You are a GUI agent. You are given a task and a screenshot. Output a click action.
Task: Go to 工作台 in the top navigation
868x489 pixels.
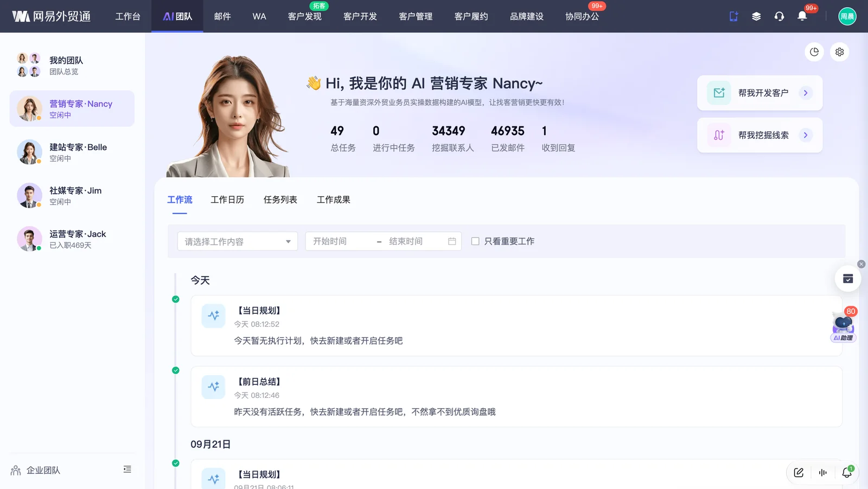click(x=128, y=16)
